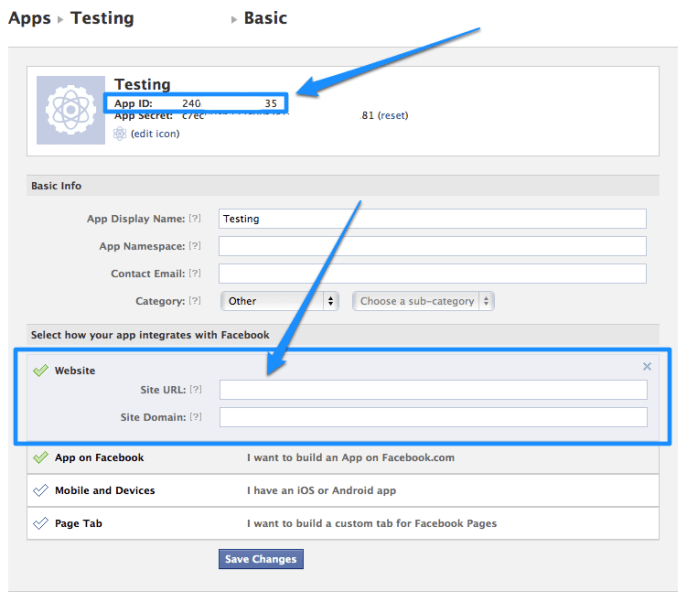Click the Category help [?] icon
687x602 pixels.
[195, 301]
